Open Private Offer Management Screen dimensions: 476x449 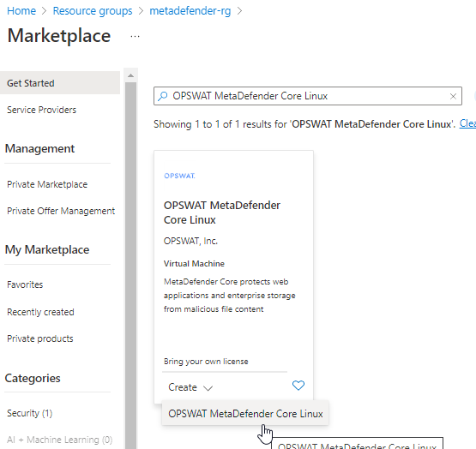click(61, 211)
